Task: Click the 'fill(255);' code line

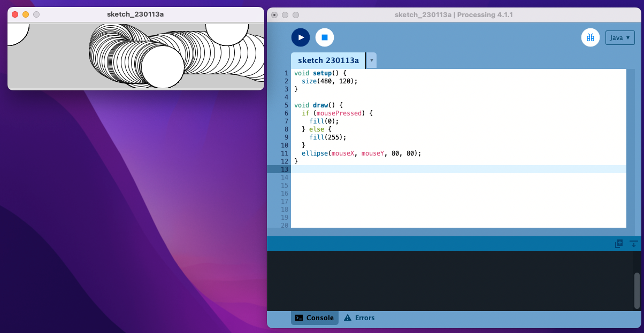Action: pos(328,137)
